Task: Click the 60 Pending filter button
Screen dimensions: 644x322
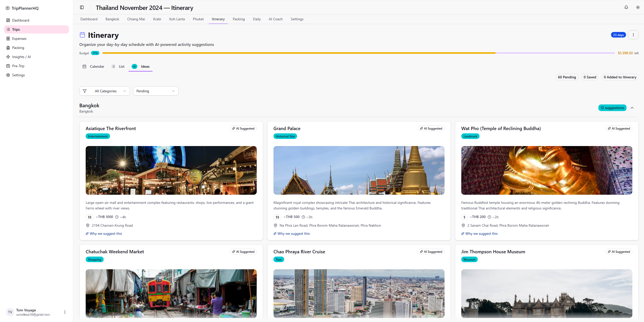Action: click(x=567, y=77)
